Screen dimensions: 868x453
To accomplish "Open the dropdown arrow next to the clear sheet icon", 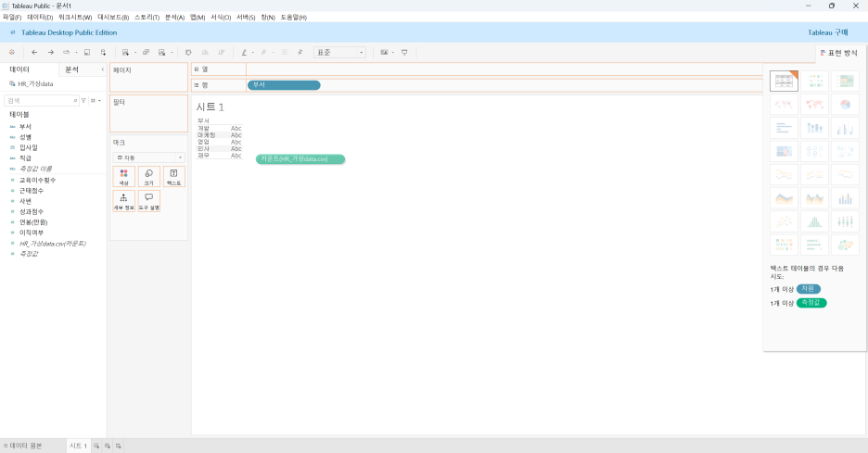I will [172, 53].
